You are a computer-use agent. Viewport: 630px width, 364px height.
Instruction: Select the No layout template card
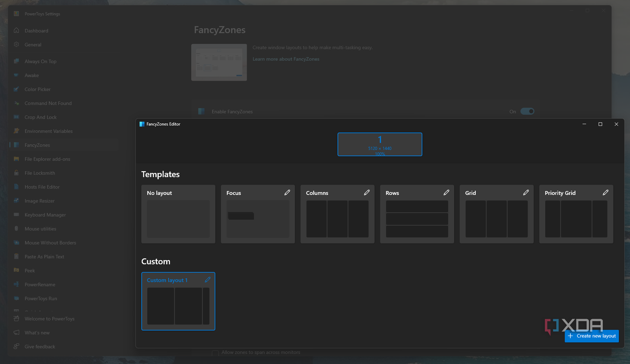[x=178, y=214]
